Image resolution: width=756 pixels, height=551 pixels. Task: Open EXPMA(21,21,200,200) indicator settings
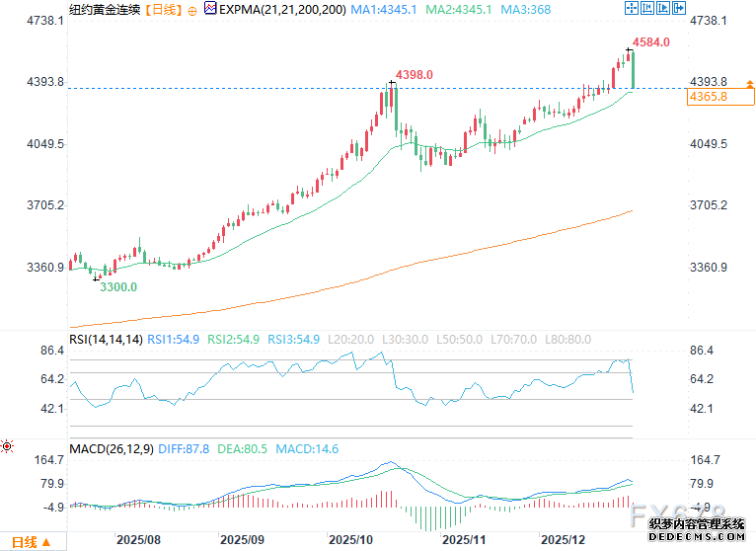[x=282, y=10]
